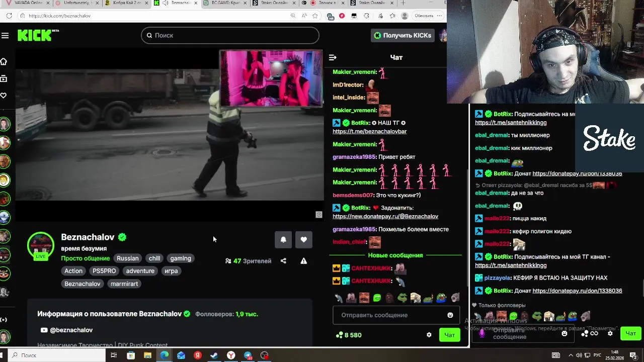Switch to the Звонок tab
The width and height of the screenshot is (644, 362).
pos(323,3)
